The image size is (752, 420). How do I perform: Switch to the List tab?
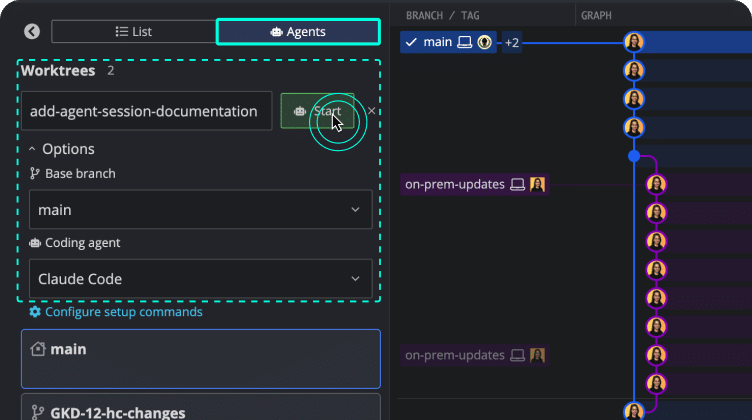[x=133, y=32]
